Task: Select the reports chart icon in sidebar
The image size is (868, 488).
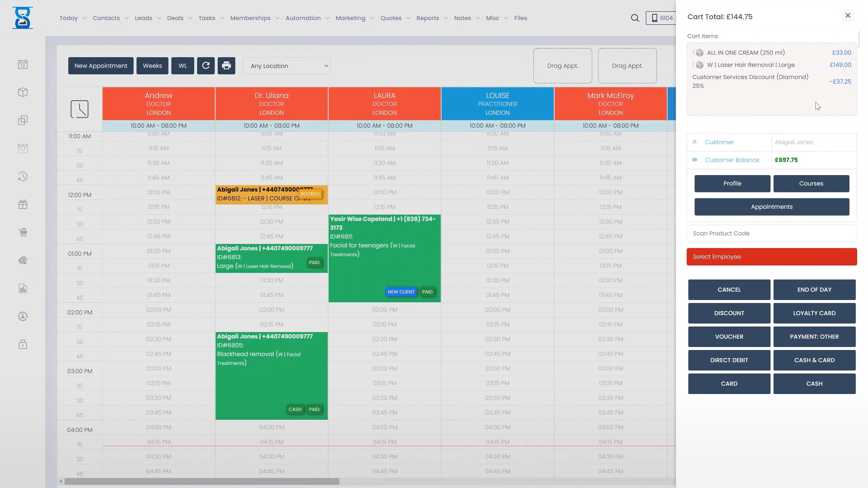Action: (23, 288)
